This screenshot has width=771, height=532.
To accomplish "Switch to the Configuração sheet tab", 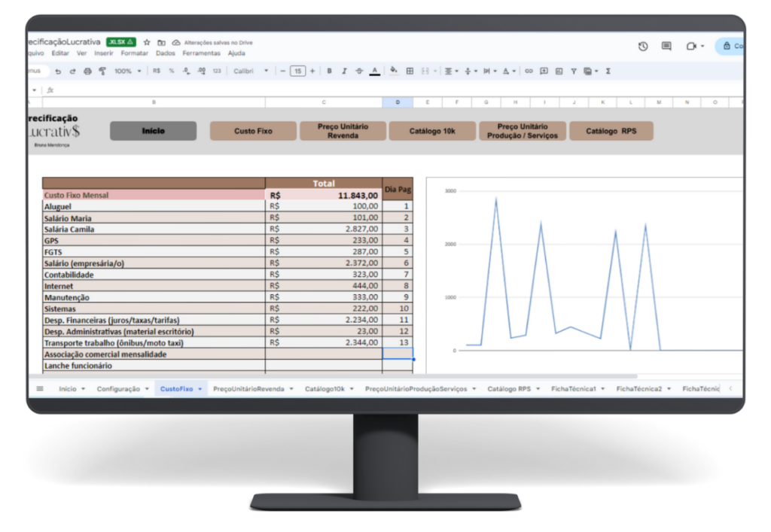I will [118, 388].
